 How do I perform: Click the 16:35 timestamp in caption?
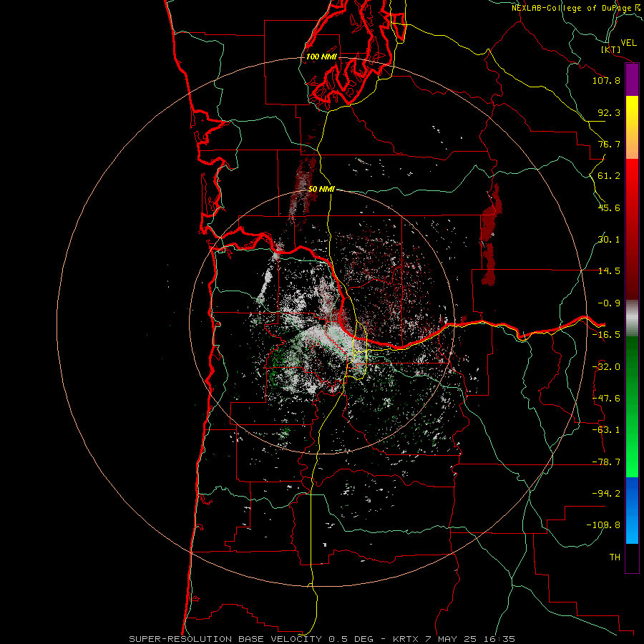pos(499,639)
